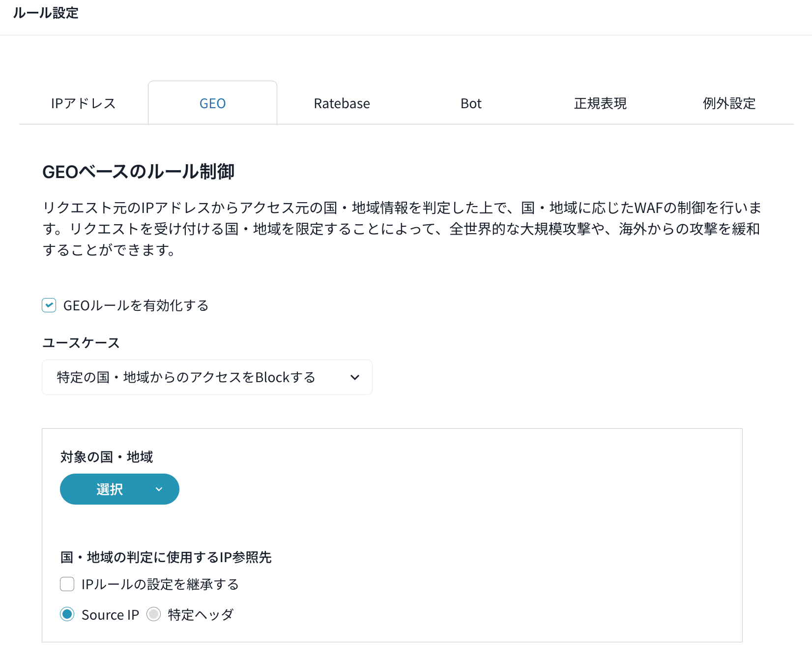The width and height of the screenshot is (812, 660).
Task: Click the Source IP label text
Action: click(x=110, y=615)
